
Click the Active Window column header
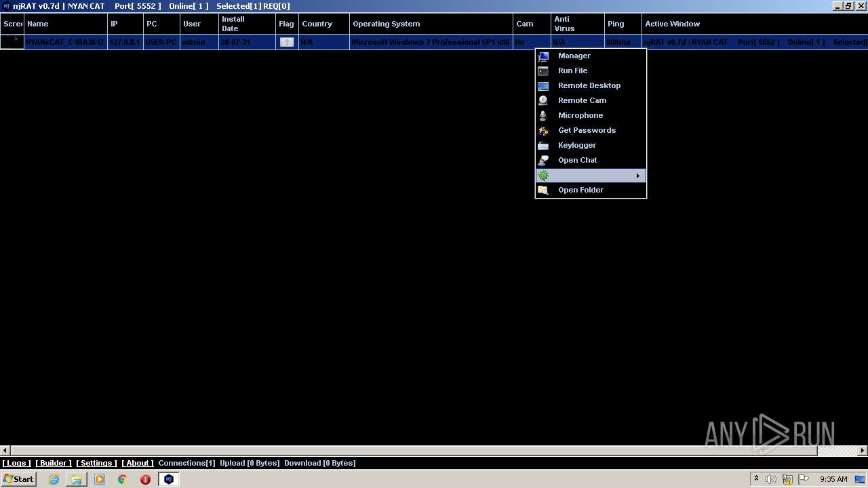(755, 24)
